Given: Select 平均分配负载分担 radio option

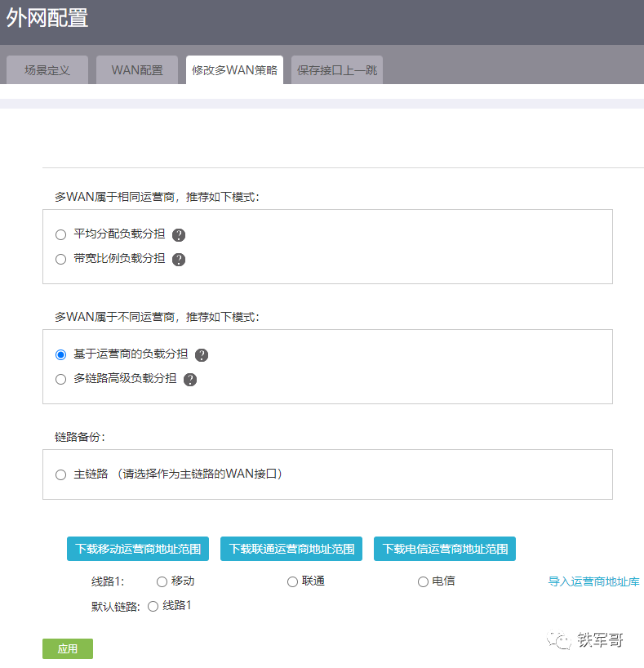Looking at the screenshot, I should coord(60,235).
